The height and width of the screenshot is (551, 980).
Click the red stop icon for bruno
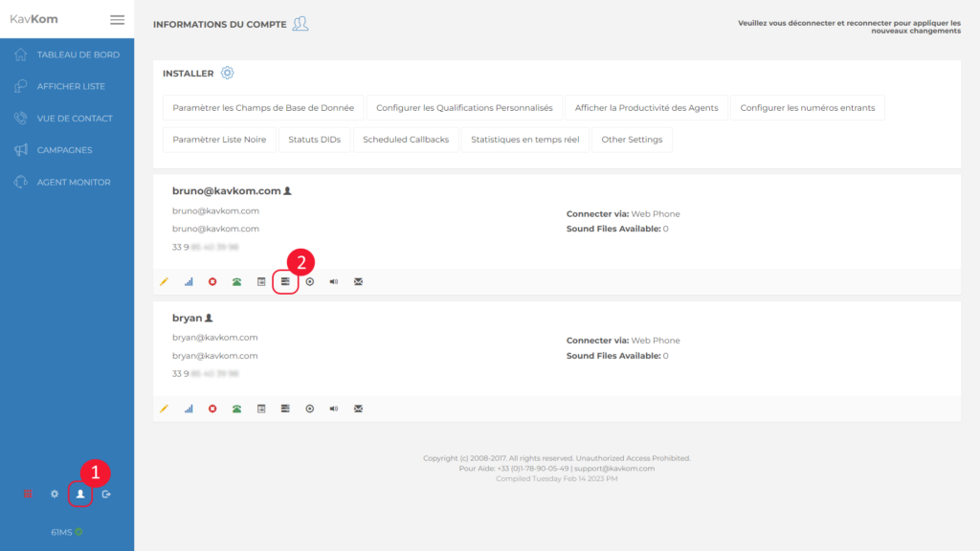[212, 281]
